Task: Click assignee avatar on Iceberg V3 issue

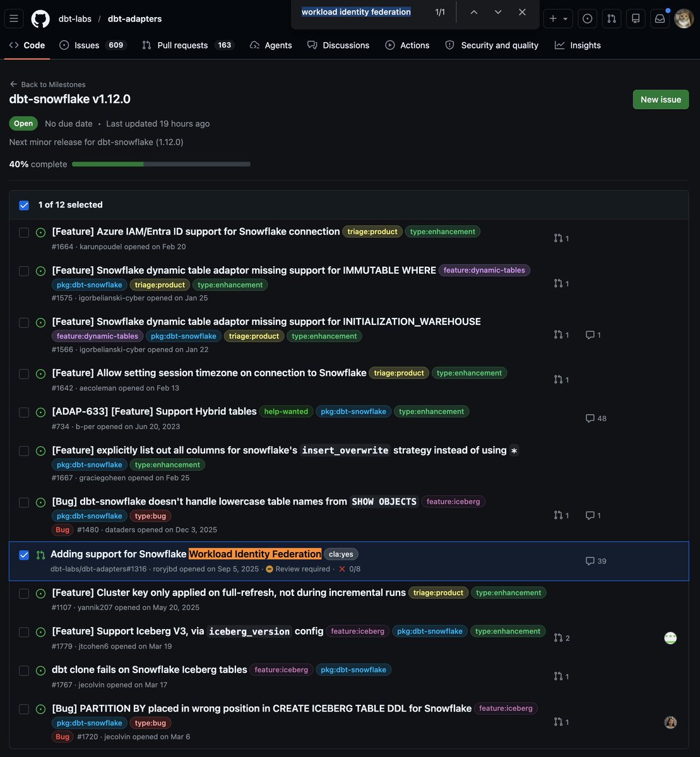Action: click(670, 638)
